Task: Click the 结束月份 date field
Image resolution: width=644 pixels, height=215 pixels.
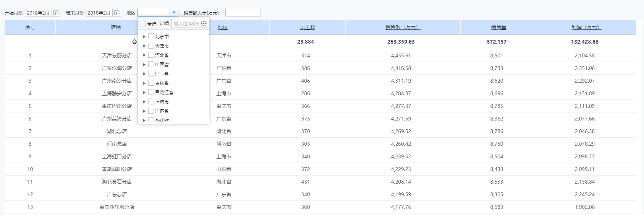Action: 99,13
